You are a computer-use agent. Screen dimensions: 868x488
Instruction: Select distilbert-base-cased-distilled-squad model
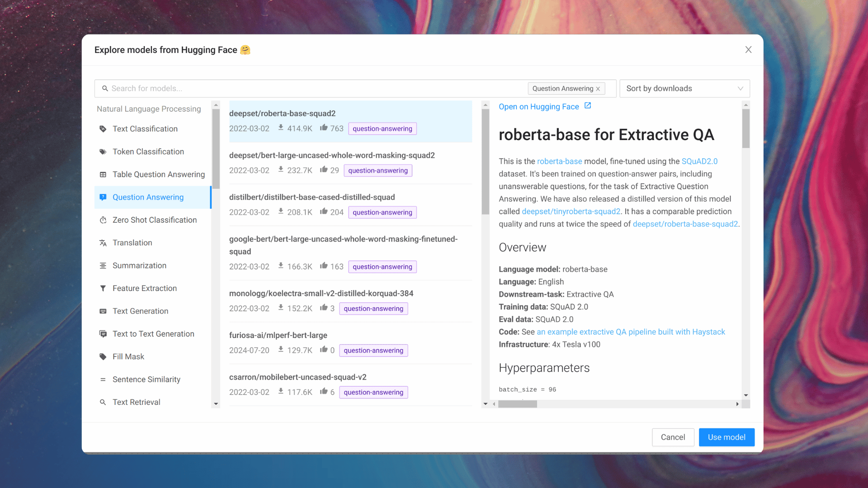(x=312, y=197)
